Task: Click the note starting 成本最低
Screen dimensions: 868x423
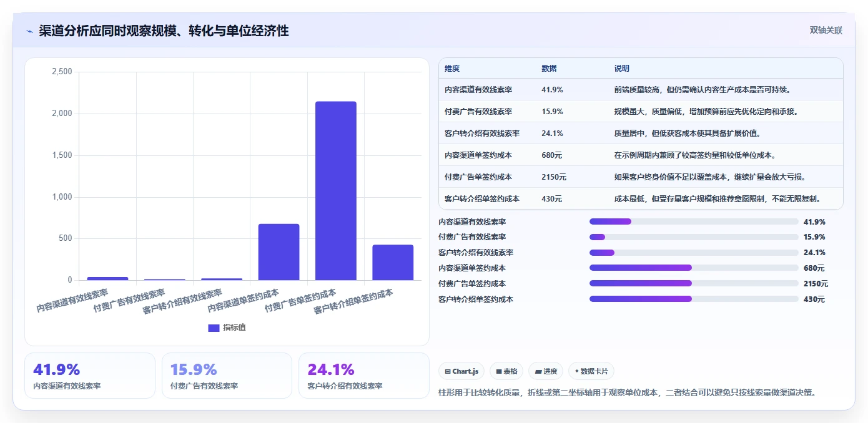Action: pos(718,199)
